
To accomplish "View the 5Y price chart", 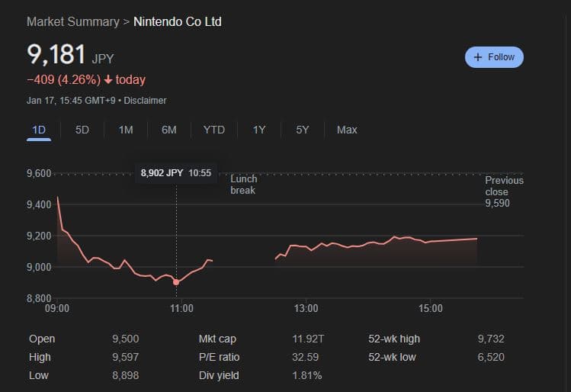I will 303,130.
